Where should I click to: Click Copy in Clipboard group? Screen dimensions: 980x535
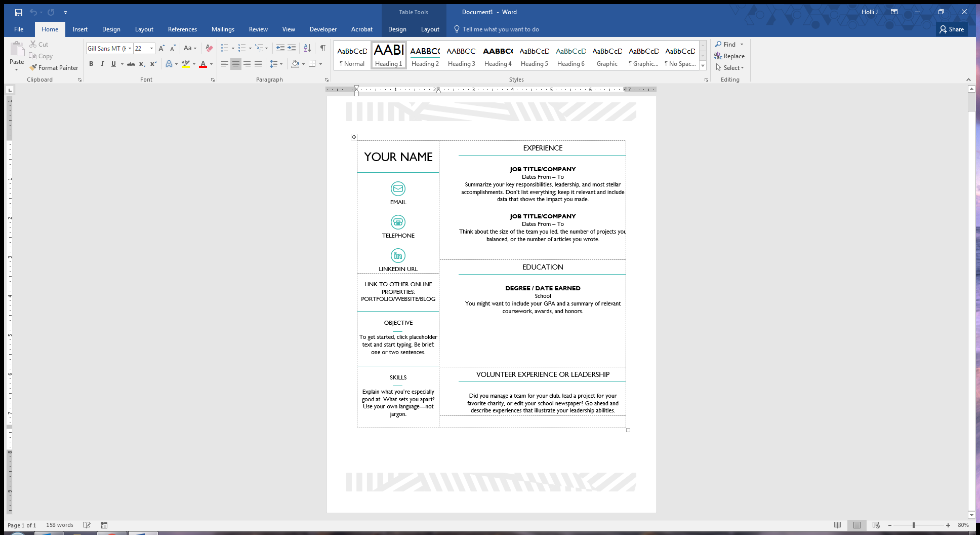coord(41,56)
